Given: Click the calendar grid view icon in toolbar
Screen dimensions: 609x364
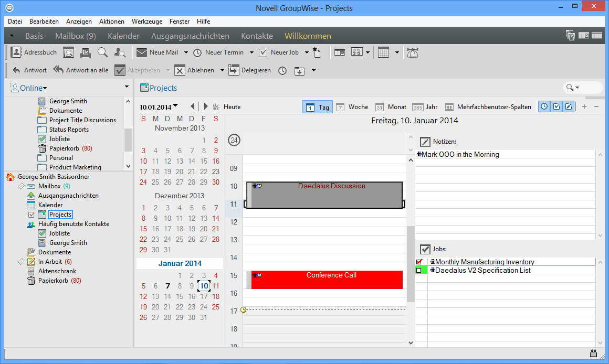Looking at the screenshot, I should pyautogui.click(x=383, y=52).
